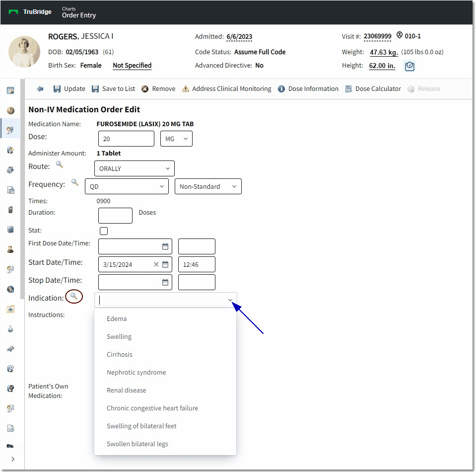Open the First Dose Date calendar picker
The image size is (476, 473).
165,246
